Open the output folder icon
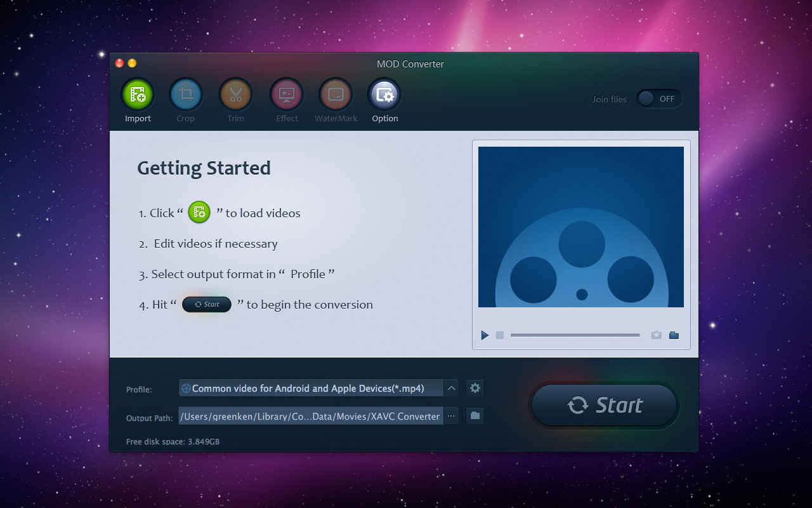The width and height of the screenshot is (812, 508). coord(475,416)
